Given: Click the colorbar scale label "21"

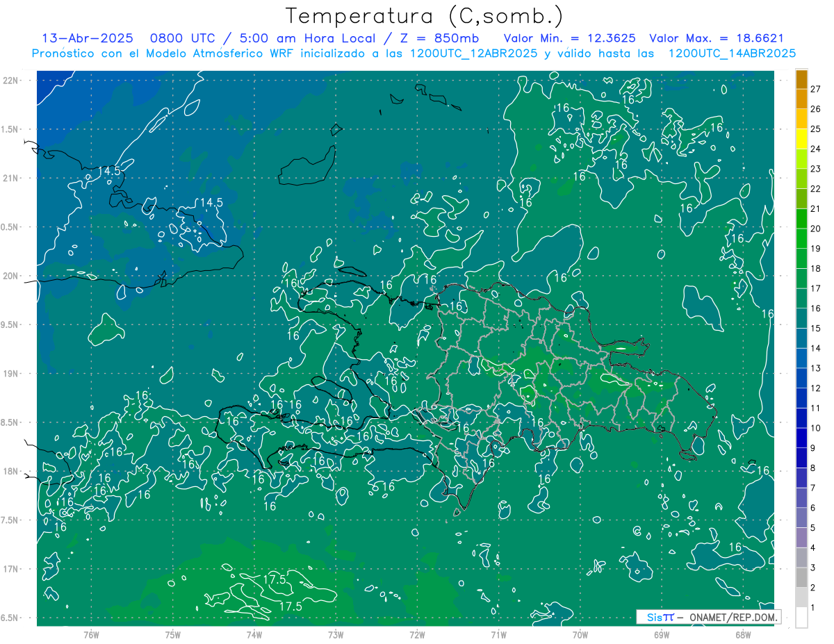Looking at the screenshot, I should (816, 208).
